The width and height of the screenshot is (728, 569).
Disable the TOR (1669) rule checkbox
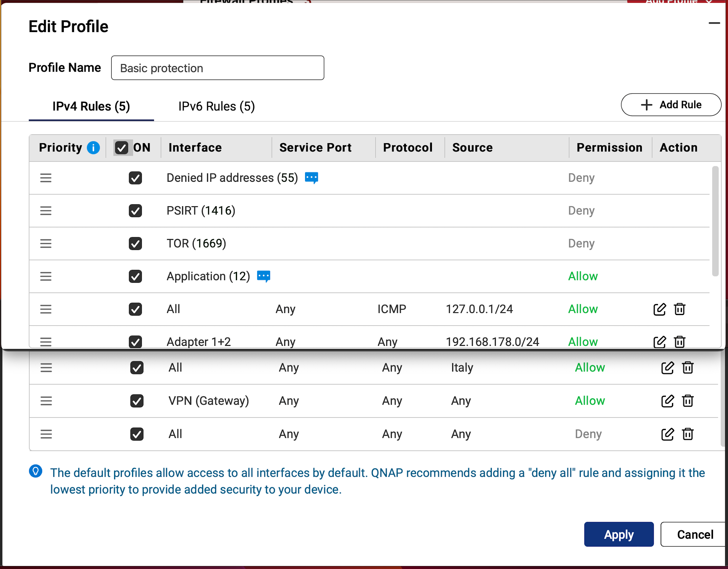coord(135,243)
